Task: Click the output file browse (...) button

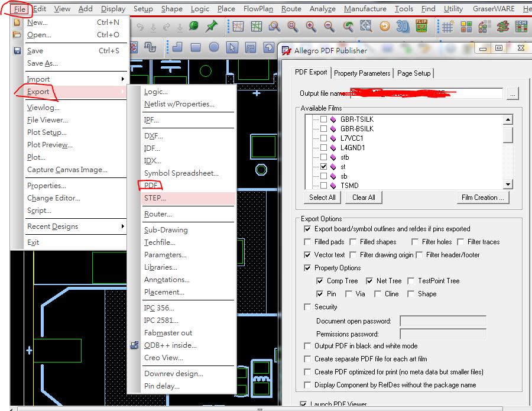Action: pos(512,93)
